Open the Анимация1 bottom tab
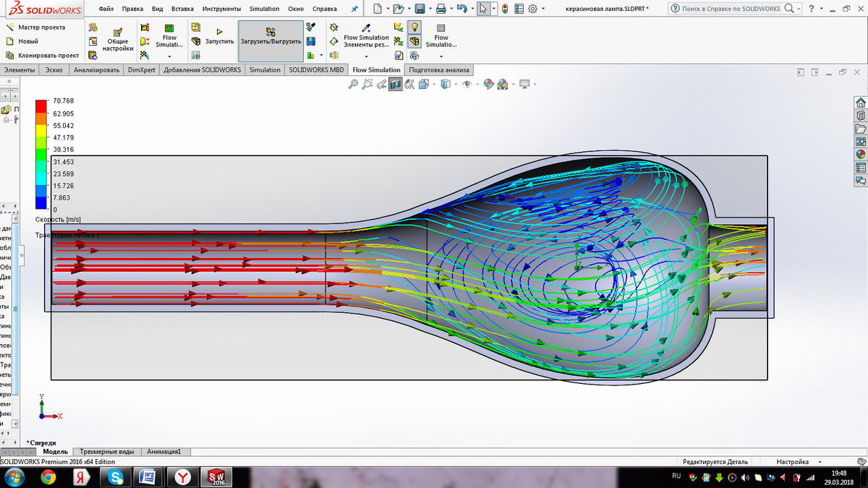This screenshot has height=488, width=868. tap(163, 452)
